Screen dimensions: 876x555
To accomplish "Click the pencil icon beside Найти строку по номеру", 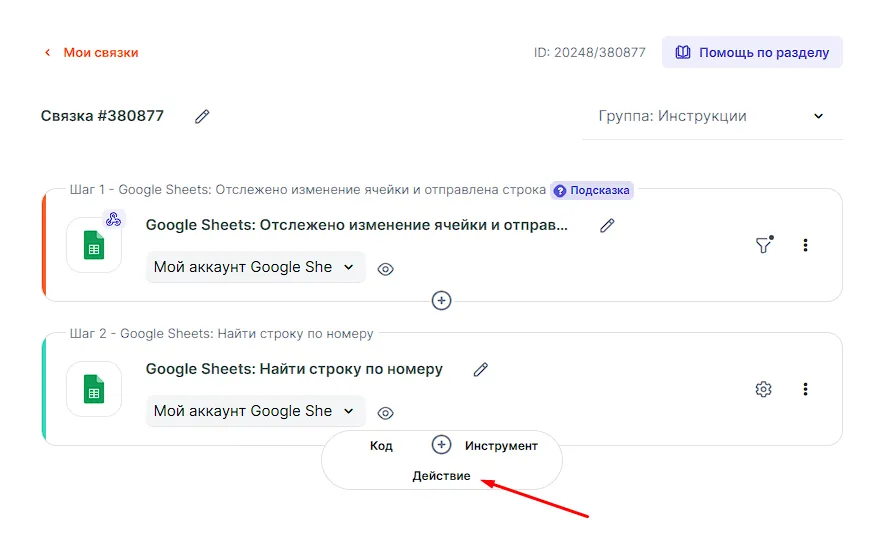I will (481, 370).
